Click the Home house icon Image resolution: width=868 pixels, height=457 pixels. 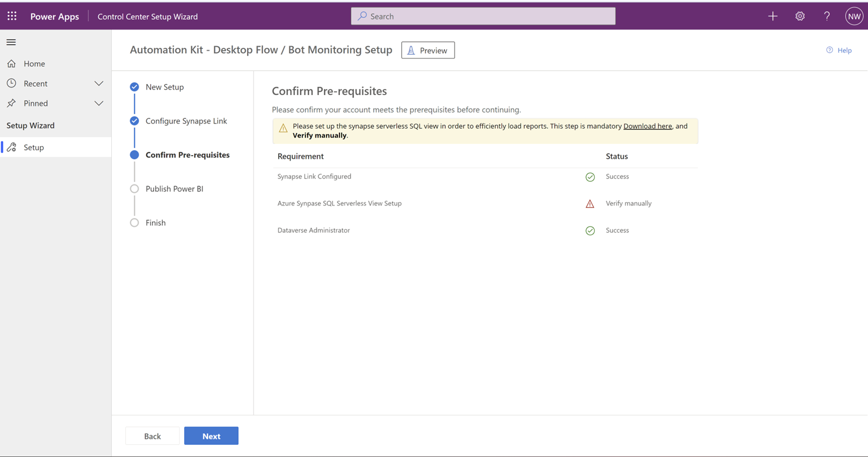(x=12, y=63)
